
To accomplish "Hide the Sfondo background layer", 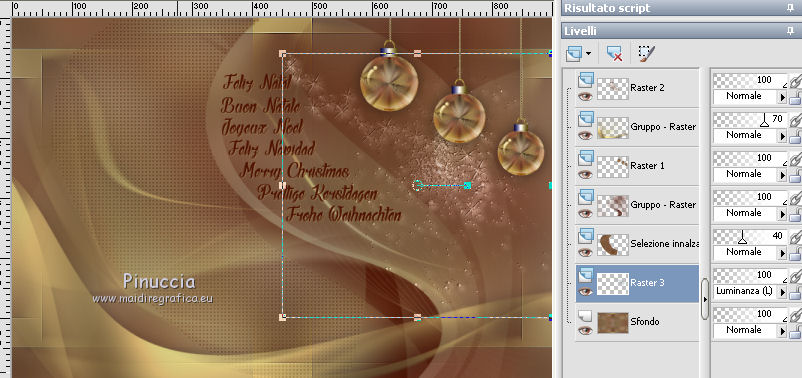I will point(586,330).
